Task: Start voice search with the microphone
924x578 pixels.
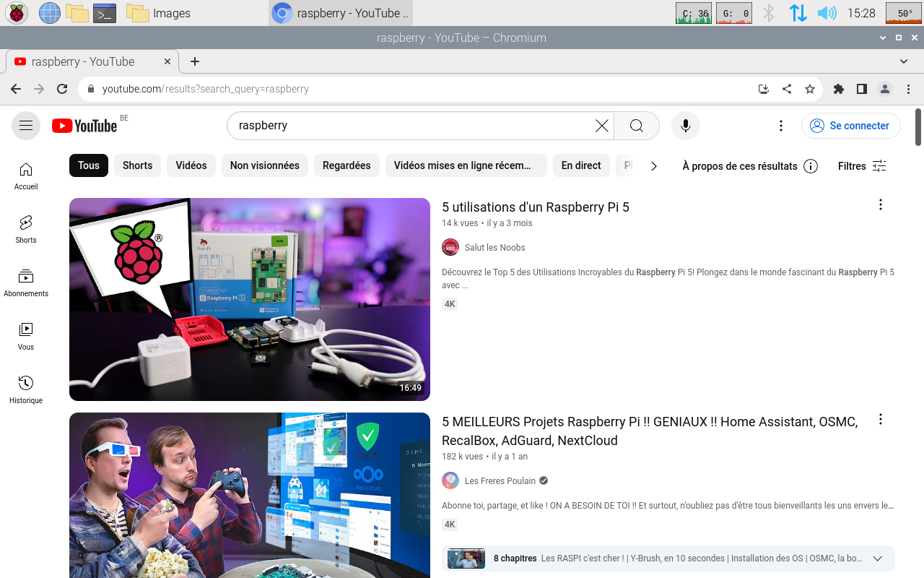Action: click(686, 126)
